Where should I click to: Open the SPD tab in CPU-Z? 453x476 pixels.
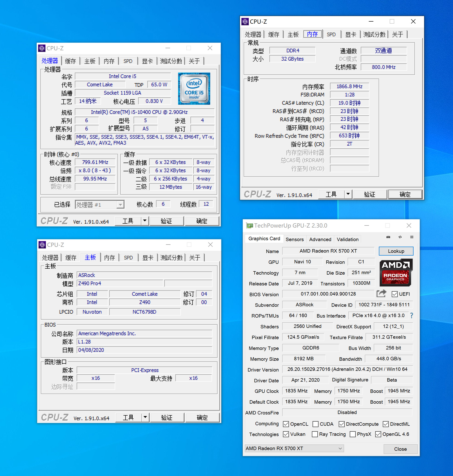128,61
